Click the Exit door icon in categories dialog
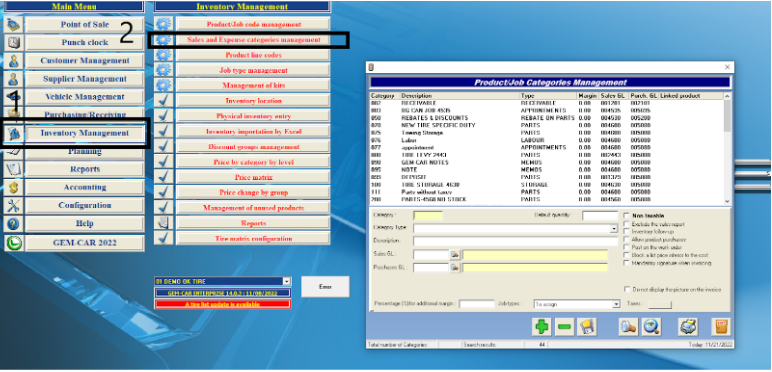Screen dimensions: 772x372 (720, 327)
